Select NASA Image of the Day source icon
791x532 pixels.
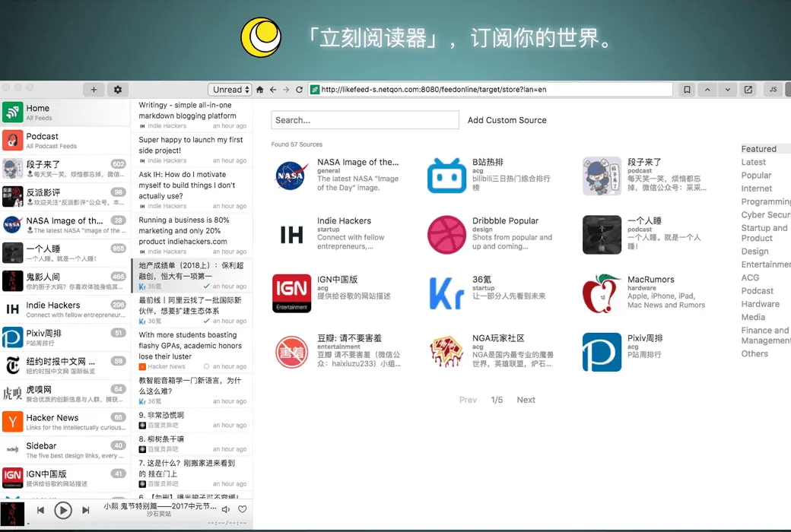coord(291,176)
